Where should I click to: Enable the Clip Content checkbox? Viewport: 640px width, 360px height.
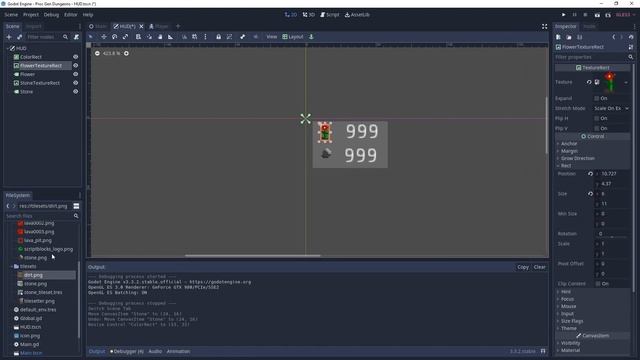coord(598,284)
